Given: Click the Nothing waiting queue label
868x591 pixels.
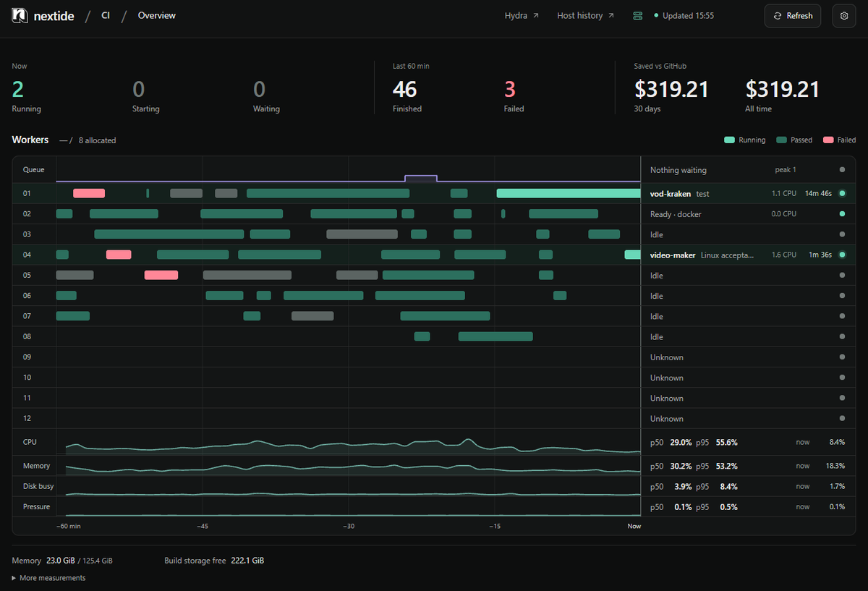Looking at the screenshot, I should point(678,170).
